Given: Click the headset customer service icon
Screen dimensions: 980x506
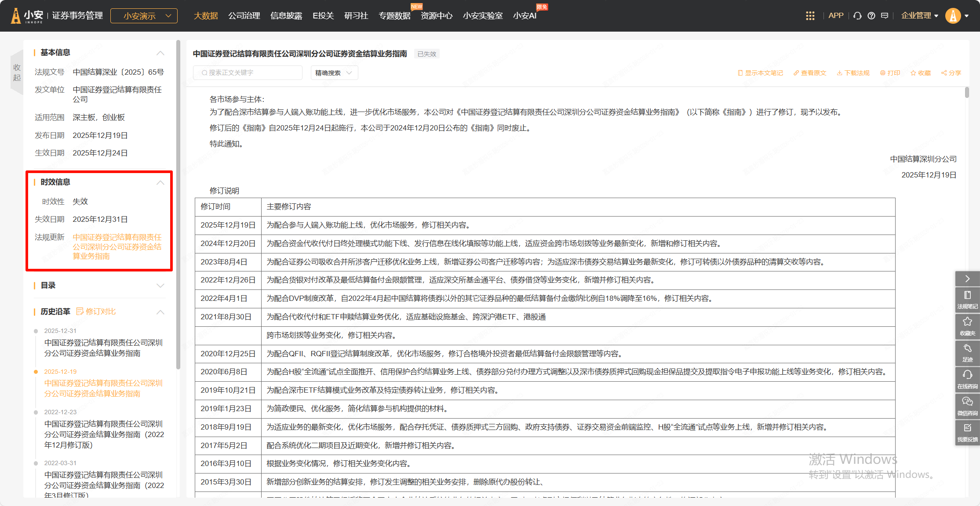Looking at the screenshot, I should click(857, 16).
